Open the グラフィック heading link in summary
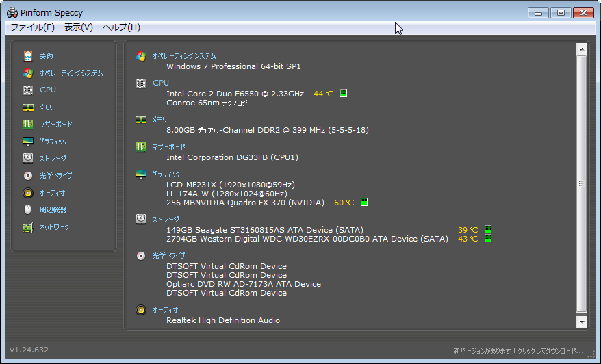 (x=166, y=174)
